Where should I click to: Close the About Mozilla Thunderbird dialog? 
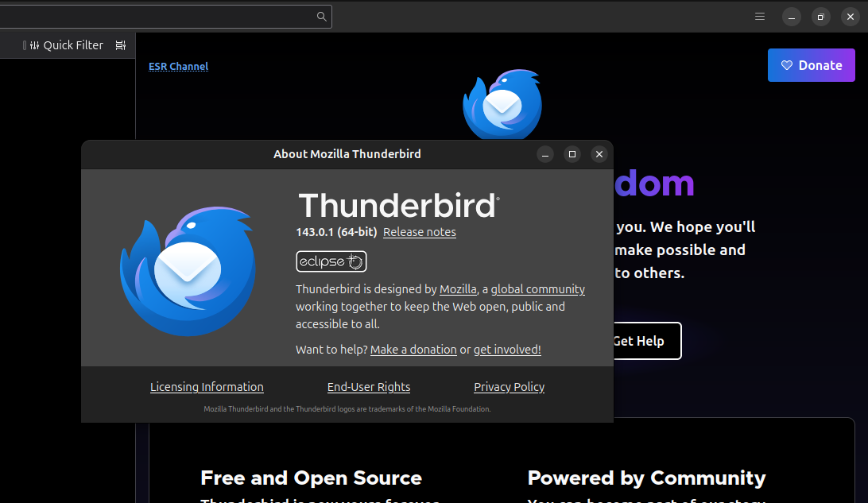(x=599, y=154)
